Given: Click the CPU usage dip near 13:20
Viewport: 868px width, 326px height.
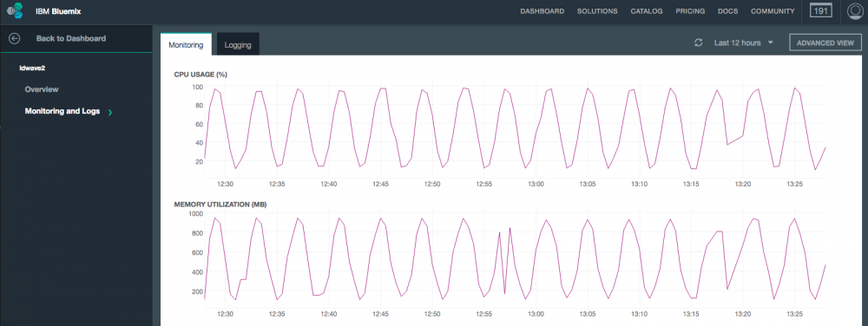Looking at the screenshot, I should click(x=727, y=144).
